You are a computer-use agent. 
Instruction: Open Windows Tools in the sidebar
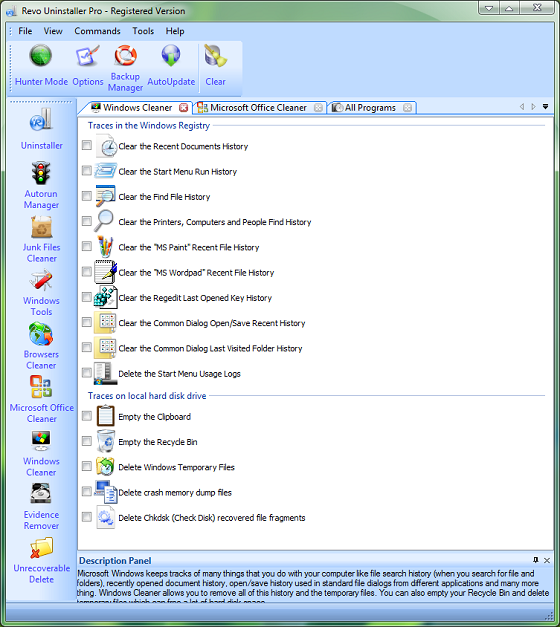(x=41, y=293)
